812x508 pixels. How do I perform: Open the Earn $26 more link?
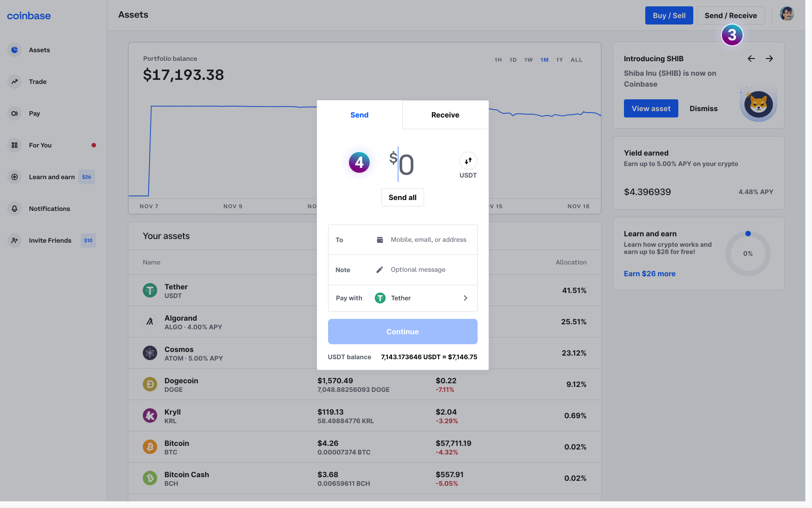pyautogui.click(x=649, y=274)
